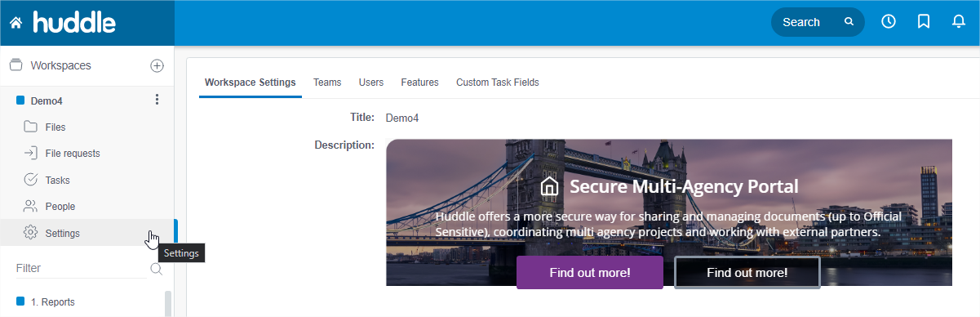The width and height of the screenshot is (980, 317).
Task: Click the Settings gear icon
Action: coord(31,233)
